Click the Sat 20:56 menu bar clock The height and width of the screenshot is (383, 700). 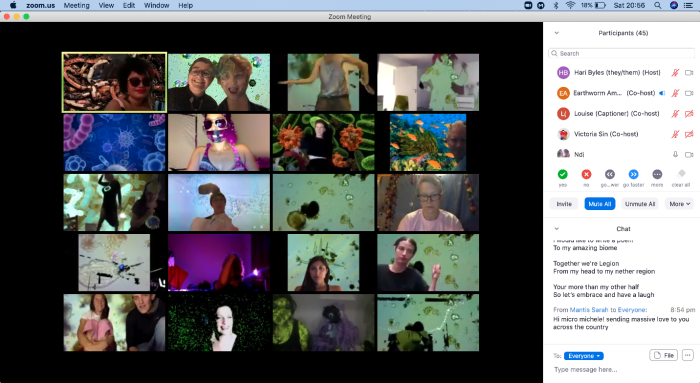[x=629, y=5]
